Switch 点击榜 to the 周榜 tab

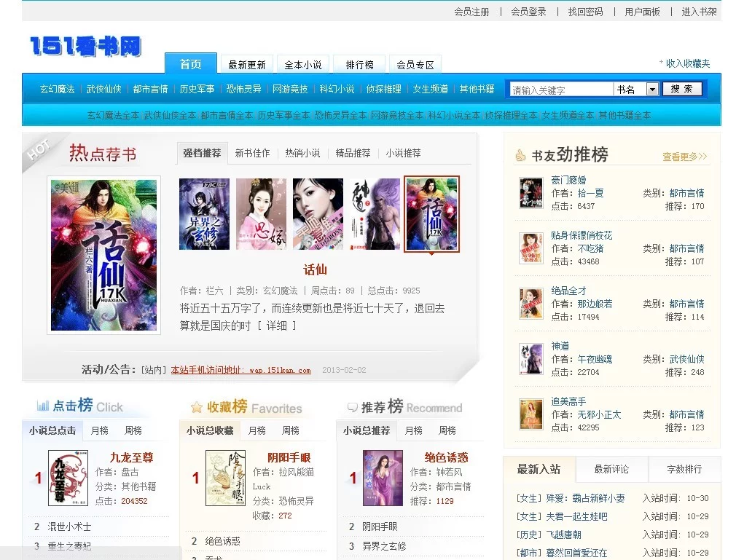133,430
